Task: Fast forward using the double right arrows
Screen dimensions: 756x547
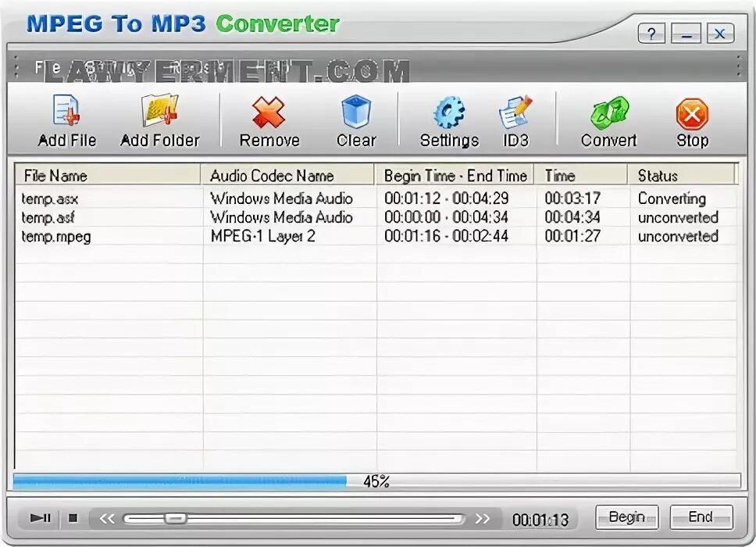Action: point(482,519)
